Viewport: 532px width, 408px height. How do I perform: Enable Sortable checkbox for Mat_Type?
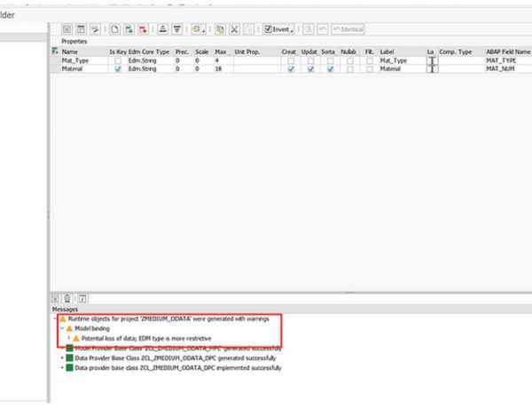(x=330, y=61)
